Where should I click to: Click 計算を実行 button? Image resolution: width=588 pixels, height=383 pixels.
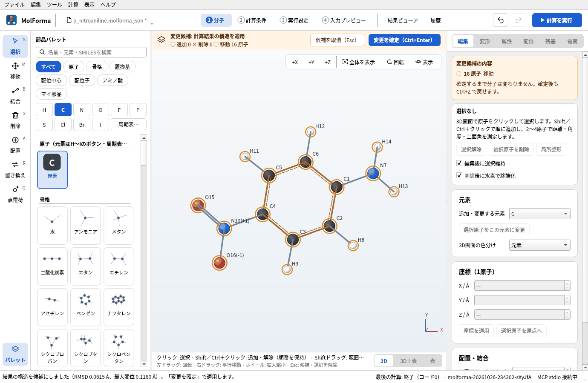click(557, 20)
